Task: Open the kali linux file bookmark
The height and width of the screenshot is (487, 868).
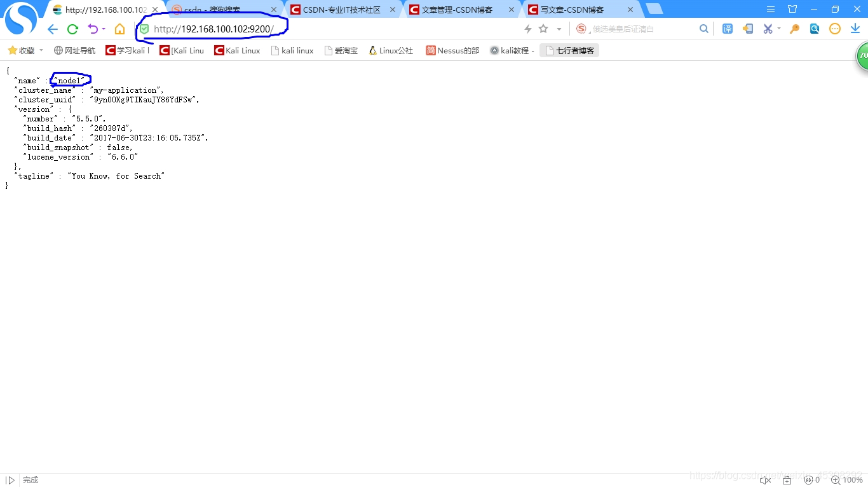Action: point(292,50)
